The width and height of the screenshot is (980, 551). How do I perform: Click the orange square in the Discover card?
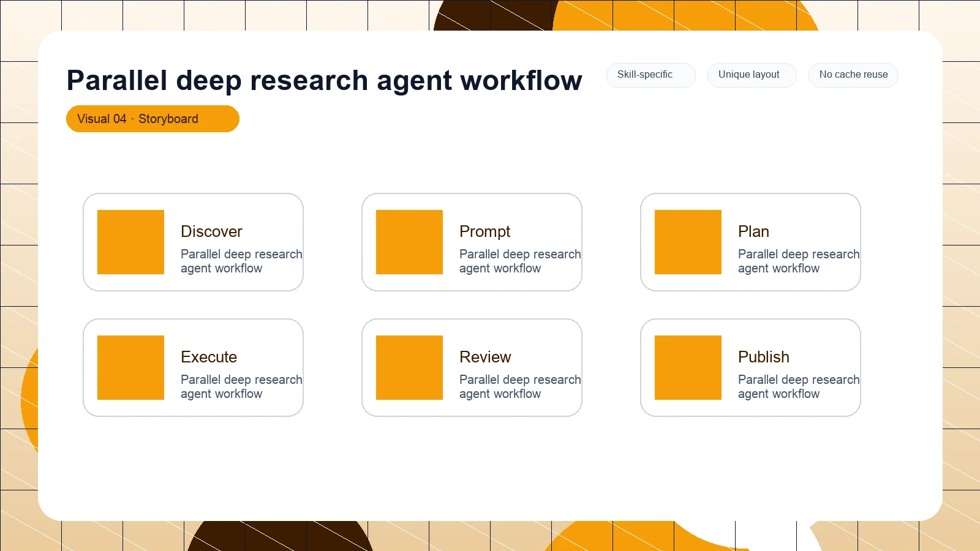point(130,242)
